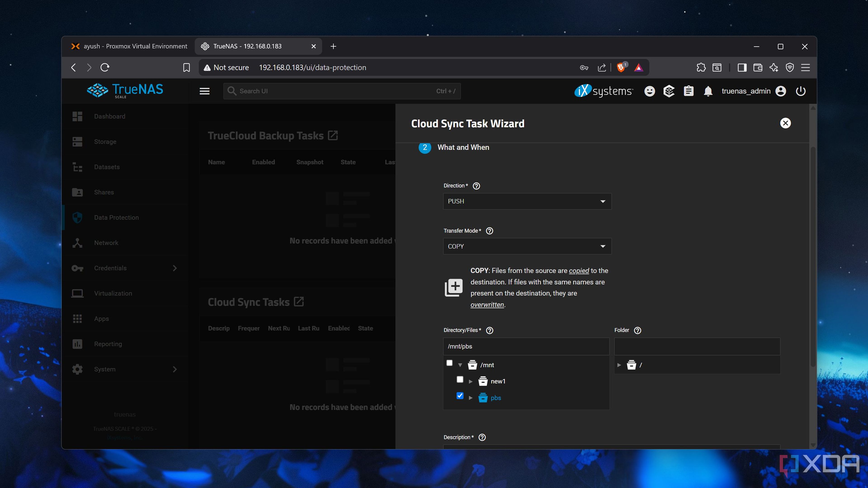Close the Cloud Sync Task Wizard panel

tap(785, 123)
